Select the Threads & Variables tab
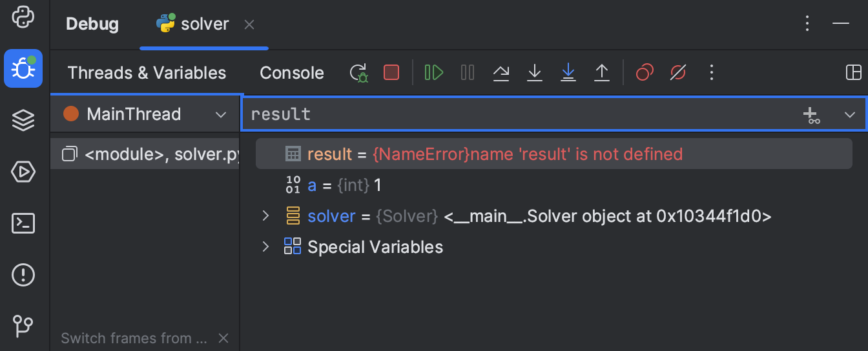Image resolution: width=868 pixels, height=351 pixels. tap(147, 73)
